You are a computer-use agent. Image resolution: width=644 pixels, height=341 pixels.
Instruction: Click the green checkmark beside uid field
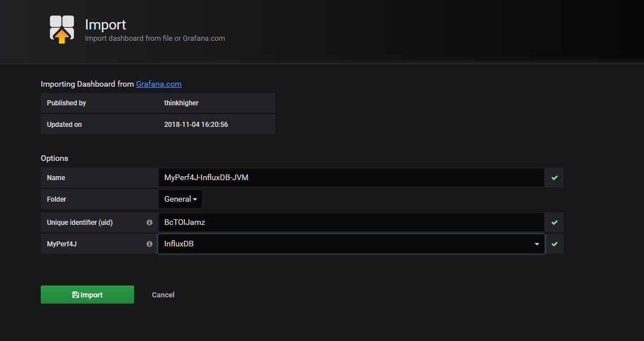[555, 223]
